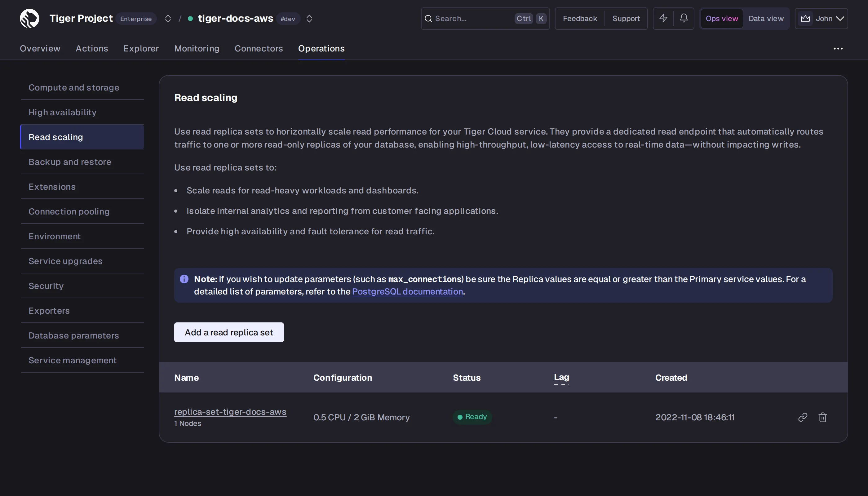Screen dimensions: 868x496
Task: Click the connection link icon for replica-set-tiger-docs-aws
Action: pyautogui.click(x=803, y=417)
